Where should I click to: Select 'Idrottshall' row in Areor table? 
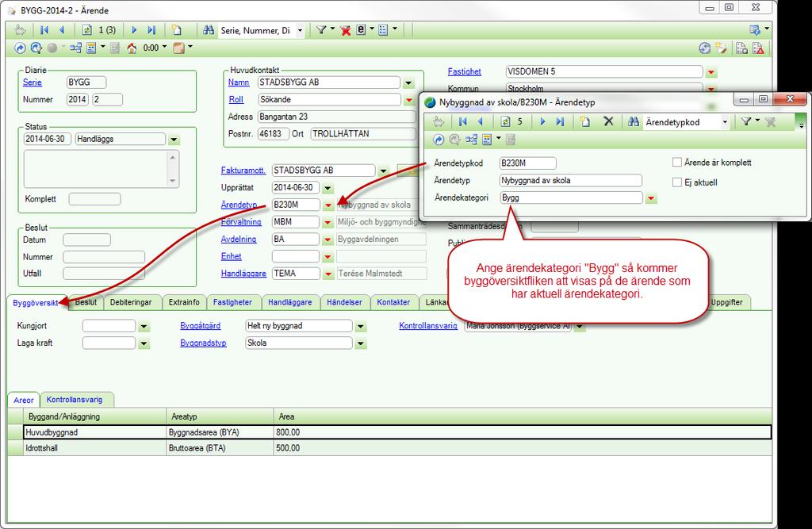click(x=389, y=447)
